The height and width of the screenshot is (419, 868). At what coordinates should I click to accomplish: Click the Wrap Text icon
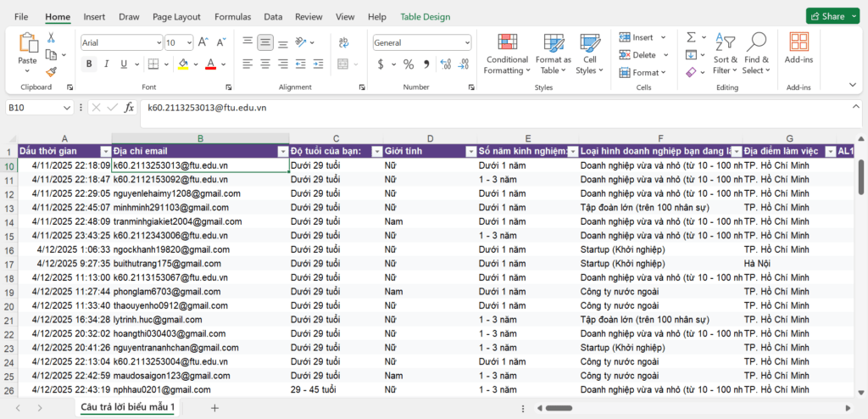click(x=343, y=42)
